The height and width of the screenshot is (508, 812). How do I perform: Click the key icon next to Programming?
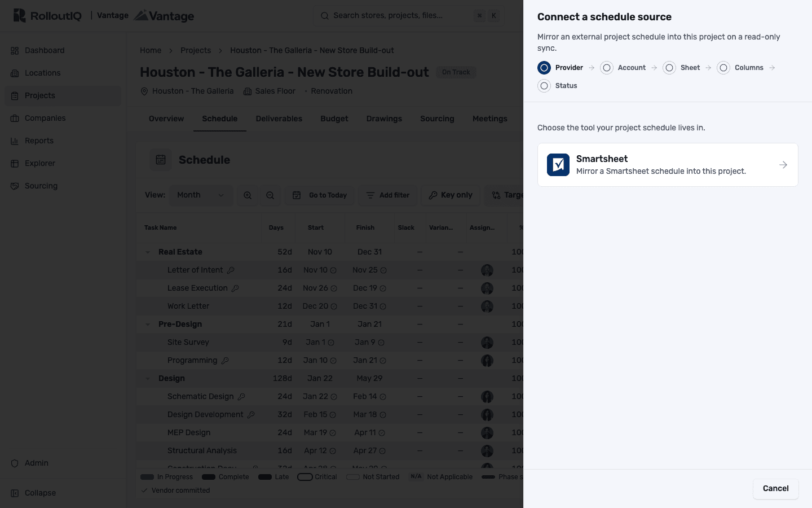click(225, 361)
